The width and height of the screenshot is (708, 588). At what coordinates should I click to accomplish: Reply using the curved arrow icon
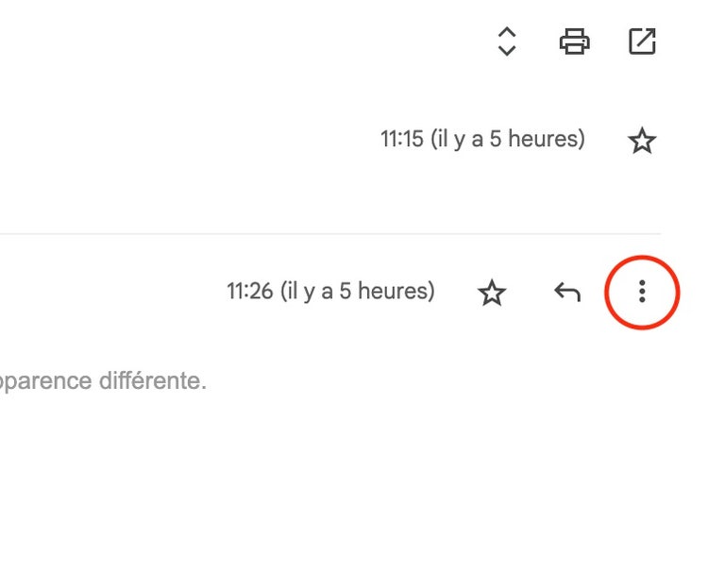tap(566, 293)
